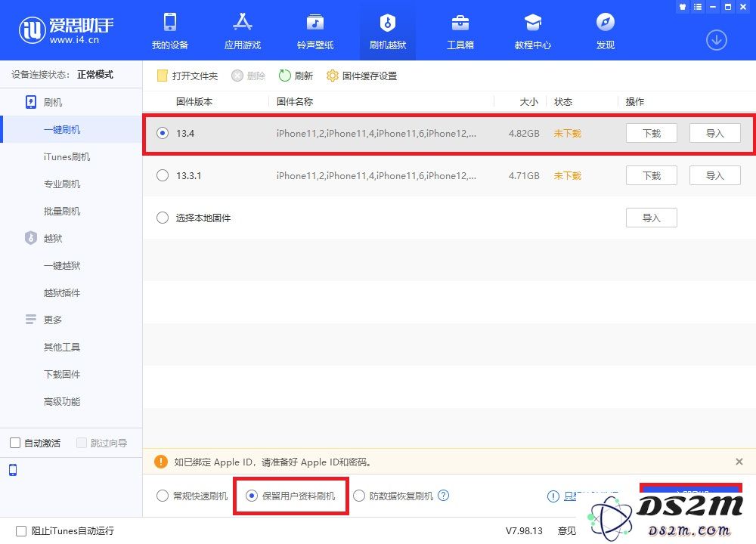Click the 大小 column header
Image resolution: width=756 pixels, height=544 pixels.
529,102
